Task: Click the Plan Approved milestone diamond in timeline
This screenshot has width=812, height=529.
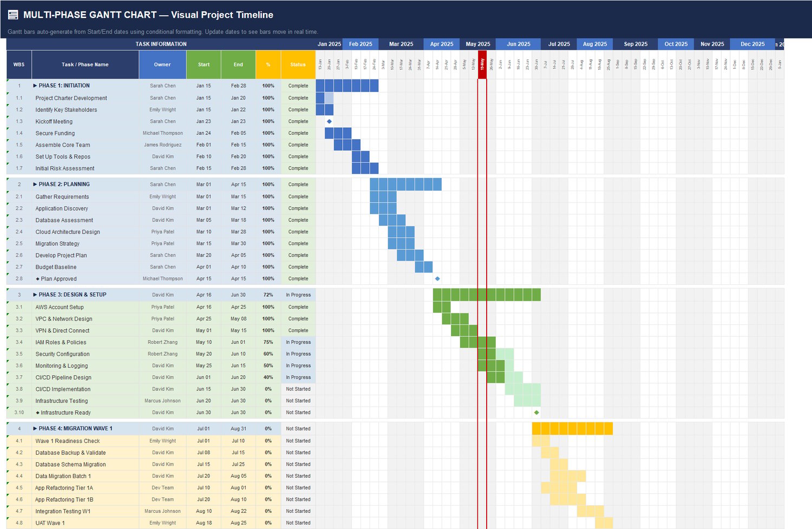Action: (x=437, y=279)
